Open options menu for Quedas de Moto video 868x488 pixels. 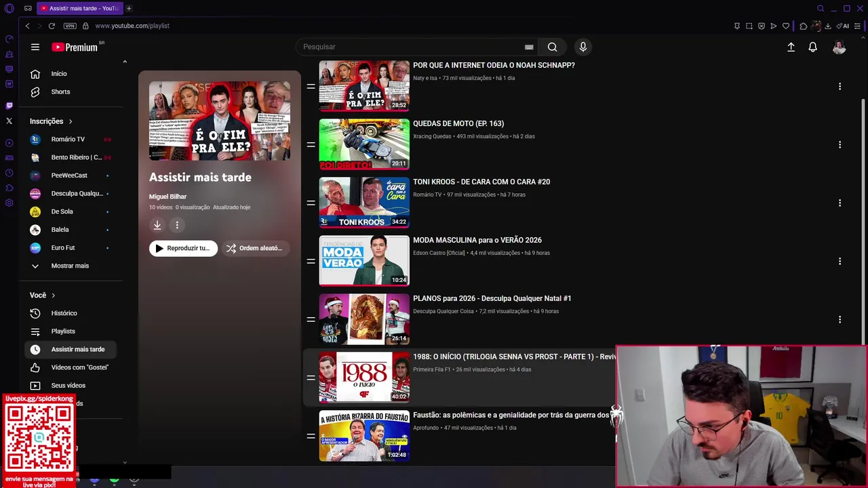(x=840, y=144)
